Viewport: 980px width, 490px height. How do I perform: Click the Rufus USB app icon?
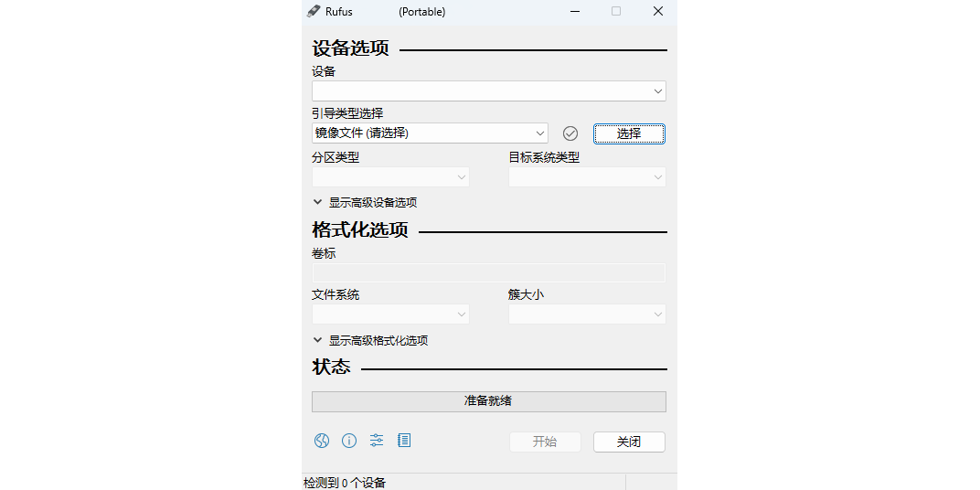click(314, 11)
